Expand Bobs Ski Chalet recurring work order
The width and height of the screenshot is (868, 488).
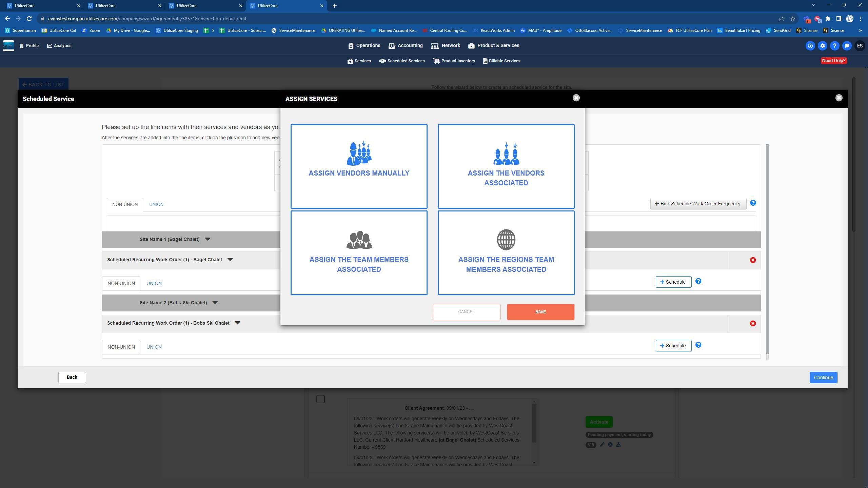(x=238, y=323)
